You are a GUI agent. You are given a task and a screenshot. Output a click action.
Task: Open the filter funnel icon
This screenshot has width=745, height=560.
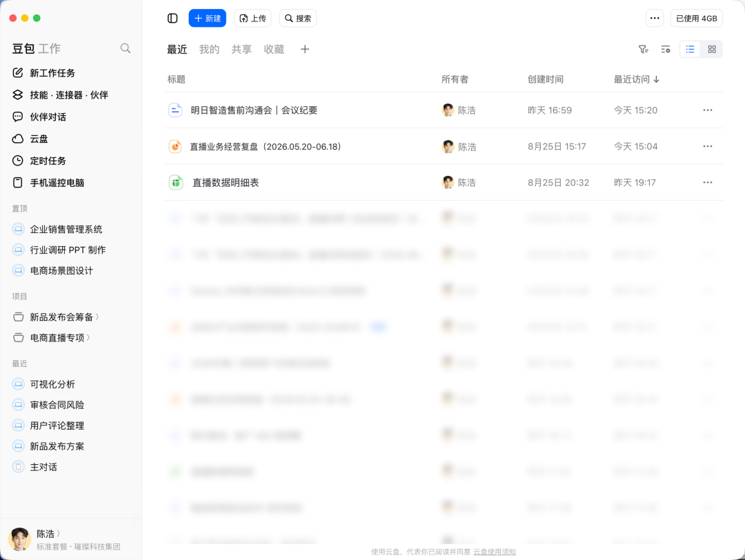tap(644, 50)
